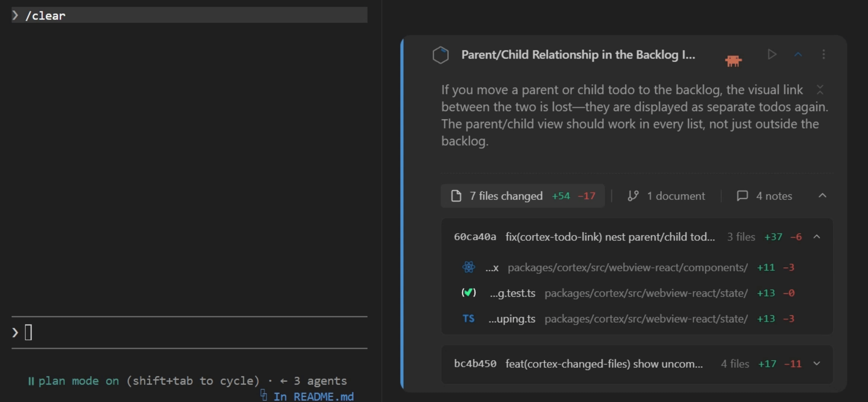Viewport: 868px width, 402px height.
Task: Click the plan mode on indicator
Action: (x=79, y=381)
